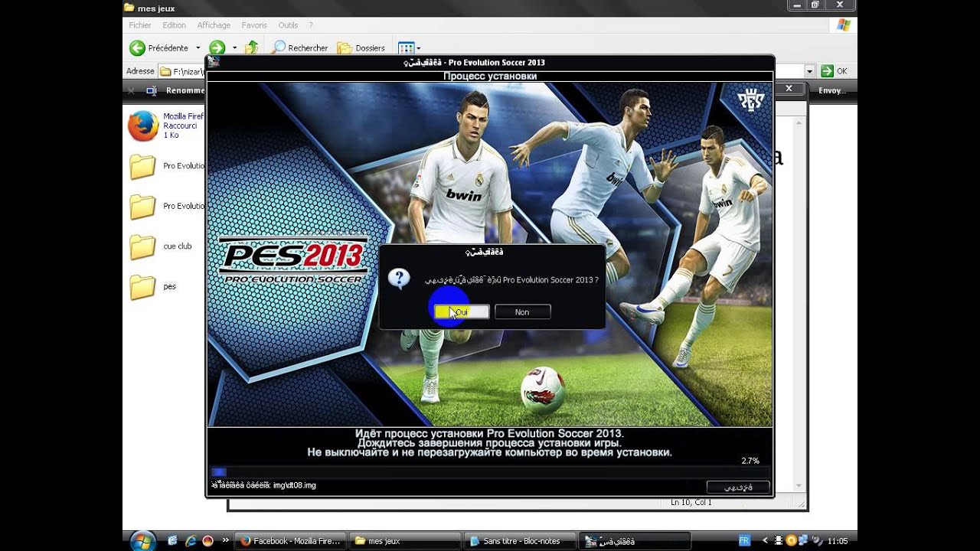The height and width of the screenshot is (551, 980).
Task: Toggle the Dossiers folders pane button
Action: 361,47
